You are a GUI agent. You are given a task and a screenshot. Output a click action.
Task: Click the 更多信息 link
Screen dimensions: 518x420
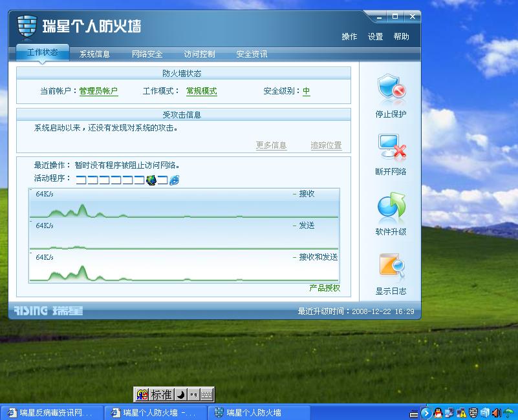271,145
